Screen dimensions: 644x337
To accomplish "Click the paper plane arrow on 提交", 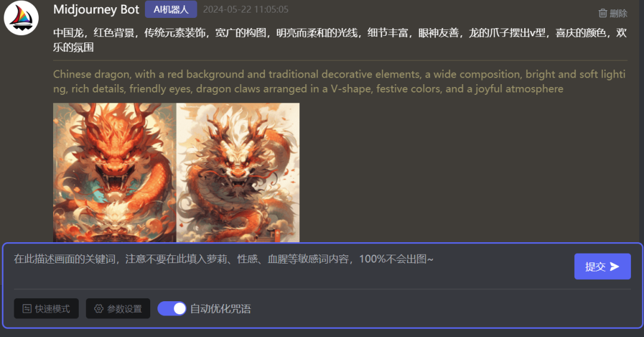I will [x=614, y=267].
